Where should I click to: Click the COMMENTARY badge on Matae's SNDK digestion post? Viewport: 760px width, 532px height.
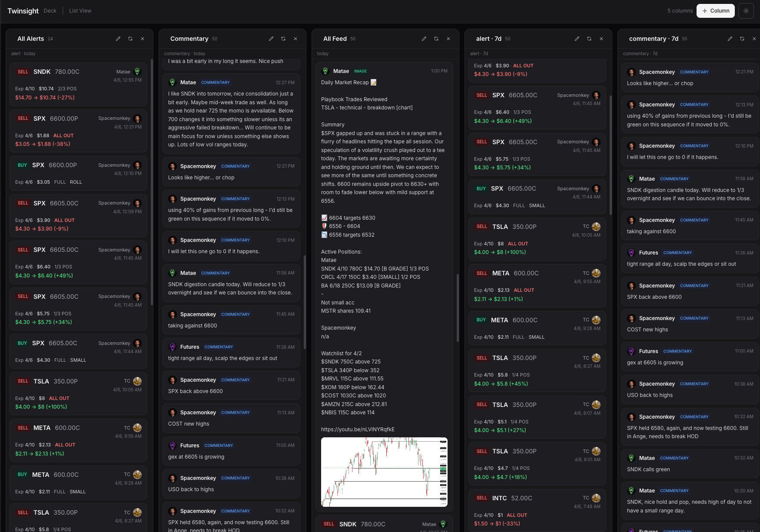tap(216, 273)
